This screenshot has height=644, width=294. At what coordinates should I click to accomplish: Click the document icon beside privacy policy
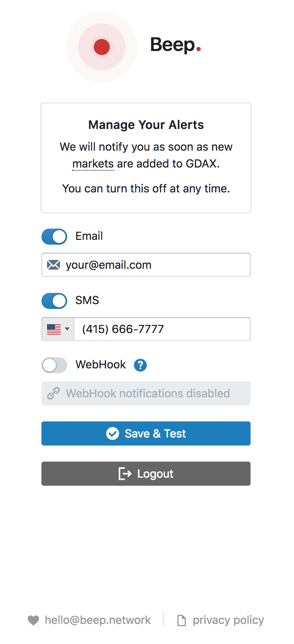pos(182,620)
